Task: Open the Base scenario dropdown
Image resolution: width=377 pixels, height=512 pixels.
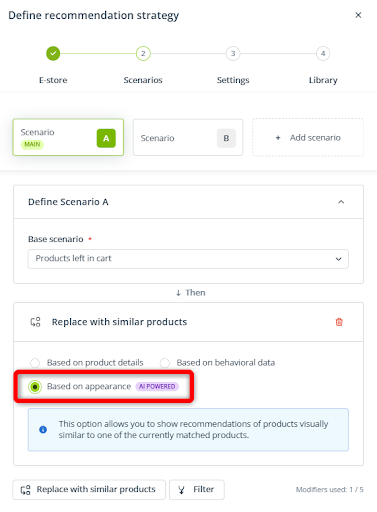Action: 188,259
